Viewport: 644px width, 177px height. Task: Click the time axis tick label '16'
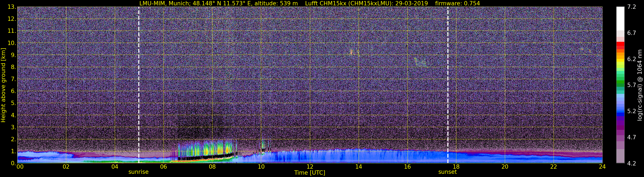click(407, 167)
